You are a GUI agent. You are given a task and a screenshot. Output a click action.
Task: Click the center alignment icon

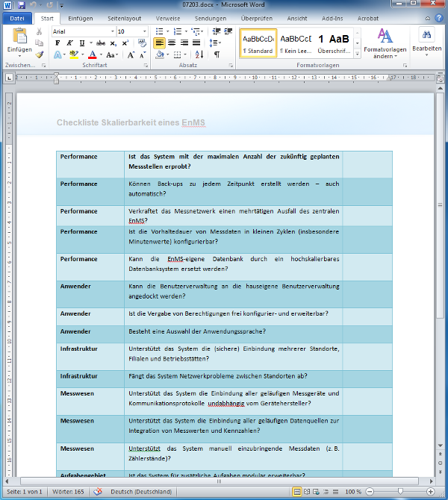[172, 43]
